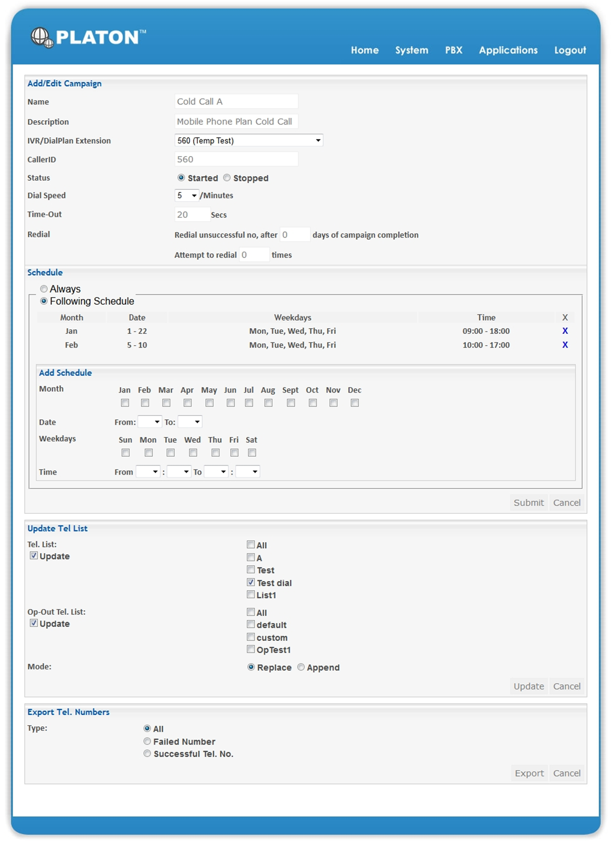Click the Submit button
This screenshot has height=842, width=616.
pyautogui.click(x=528, y=502)
